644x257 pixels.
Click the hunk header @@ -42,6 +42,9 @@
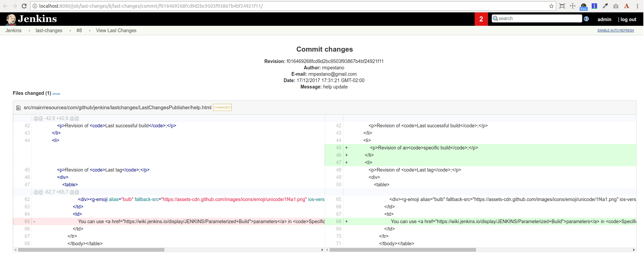pyautogui.click(x=56, y=118)
